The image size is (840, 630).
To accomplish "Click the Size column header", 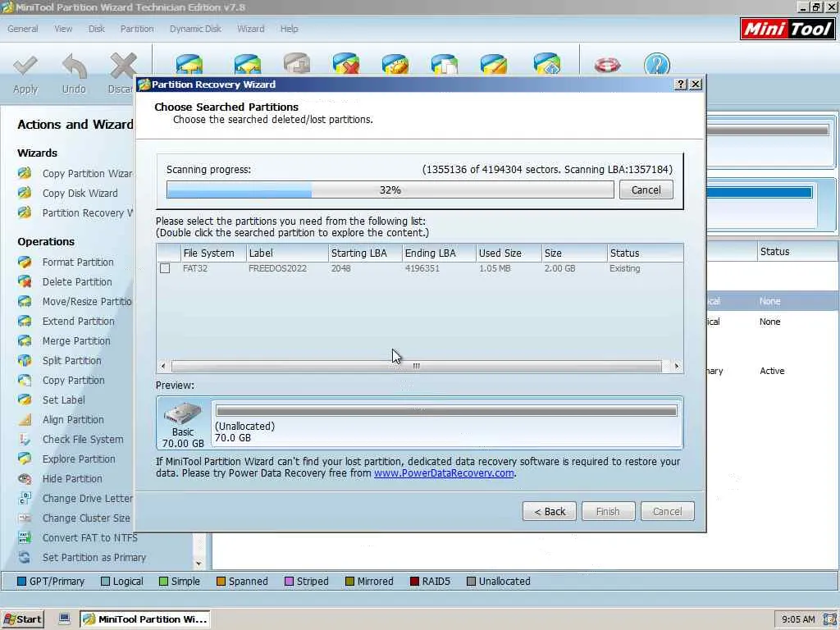I will [x=574, y=253].
